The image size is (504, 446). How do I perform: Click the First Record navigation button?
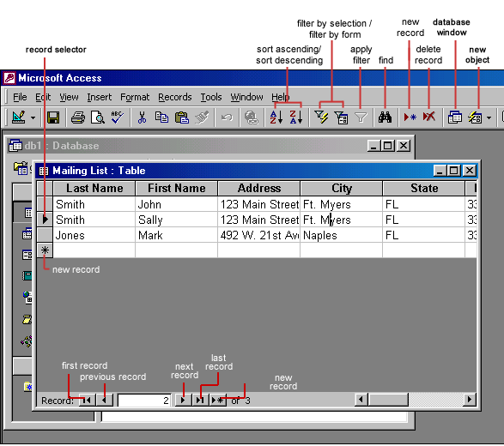[x=87, y=401]
